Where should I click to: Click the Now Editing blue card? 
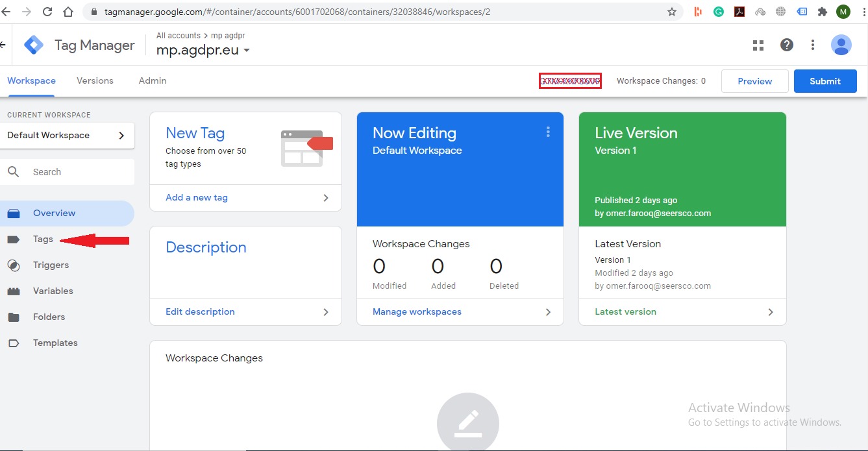pyautogui.click(x=460, y=169)
